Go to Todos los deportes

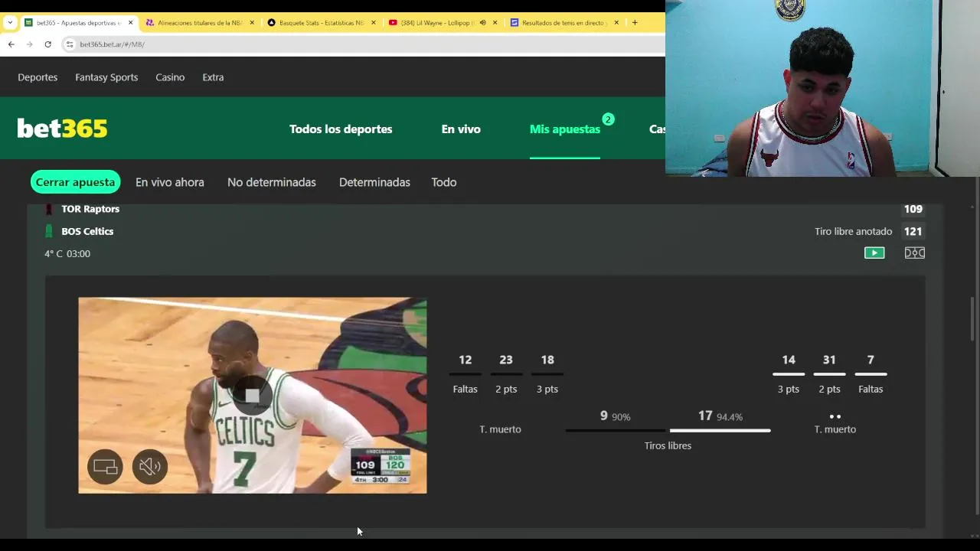341,129
